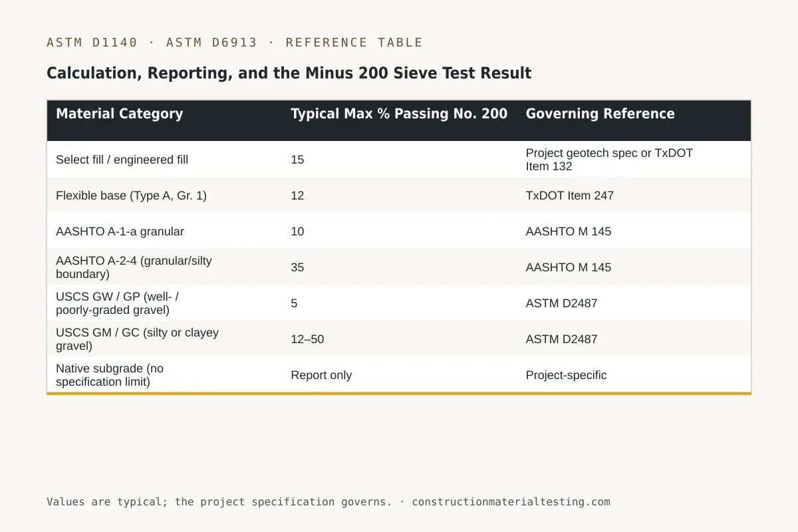Image resolution: width=798 pixels, height=532 pixels.
Task: Click the footer note about typical values
Action: point(328,501)
